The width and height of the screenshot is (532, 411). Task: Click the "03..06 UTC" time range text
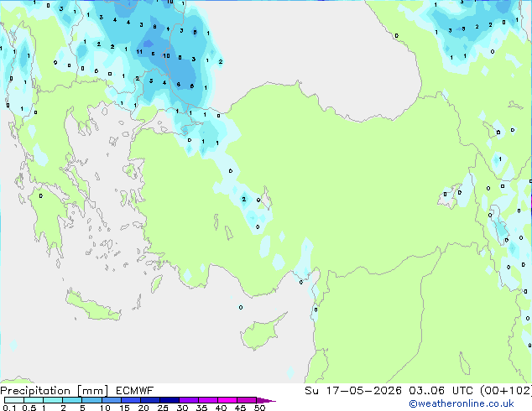pos(443,391)
